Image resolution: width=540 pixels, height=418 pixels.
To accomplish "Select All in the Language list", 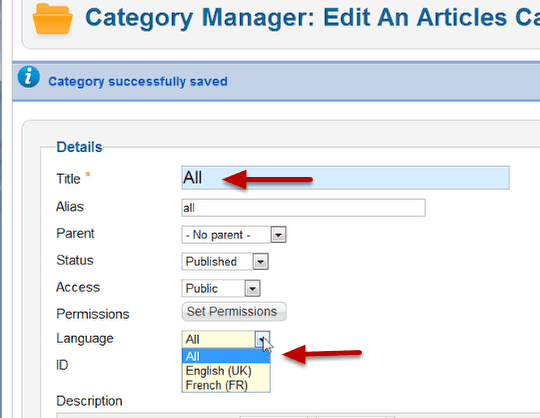I will click(x=226, y=356).
